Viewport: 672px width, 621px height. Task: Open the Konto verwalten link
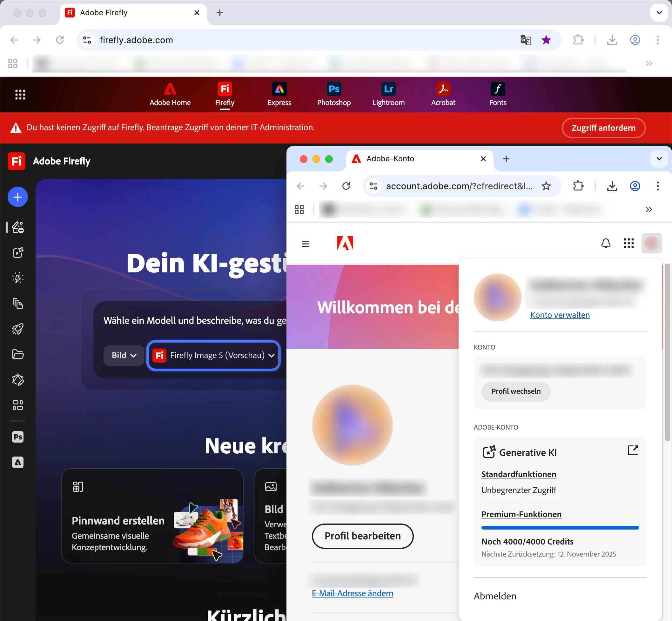(560, 315)
